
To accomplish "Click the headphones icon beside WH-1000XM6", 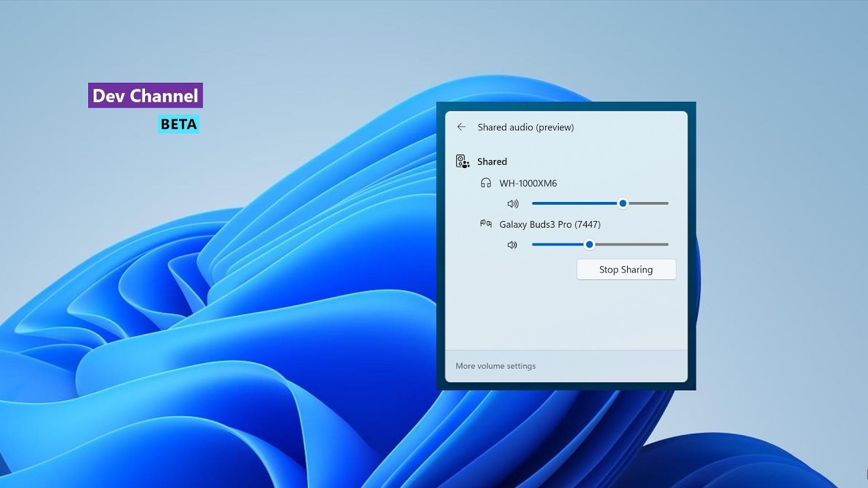I will tap(486, 183).
